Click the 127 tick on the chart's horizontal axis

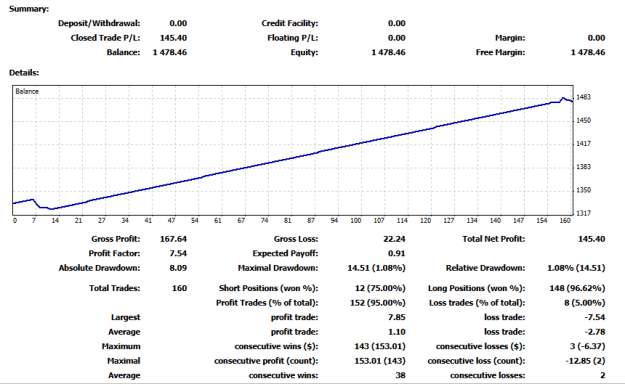(449, 221)
